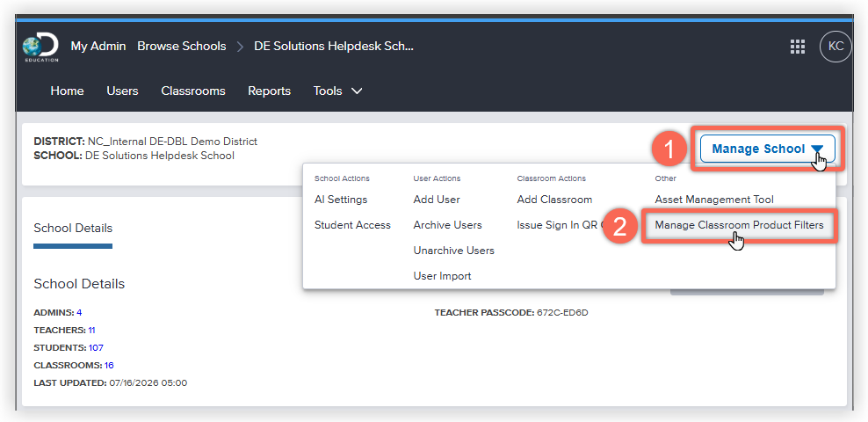This screenshot has width=868, height=422.
Task: Select Add Classroom action
Action: click(554, 200)
